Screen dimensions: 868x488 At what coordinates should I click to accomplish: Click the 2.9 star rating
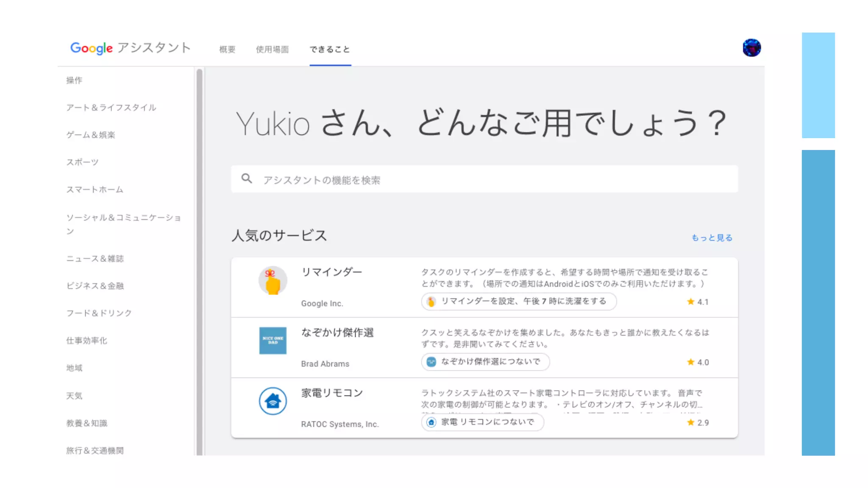(x=698, y=423)
